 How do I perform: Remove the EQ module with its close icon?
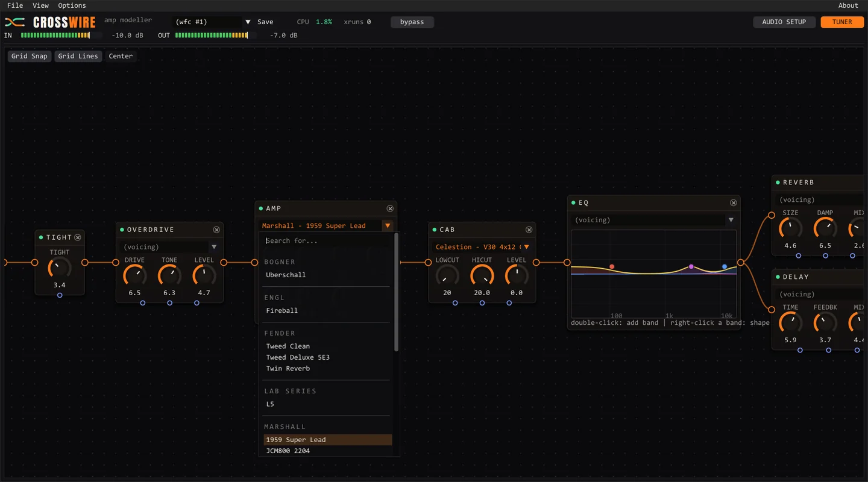click(x=733, y=203)
